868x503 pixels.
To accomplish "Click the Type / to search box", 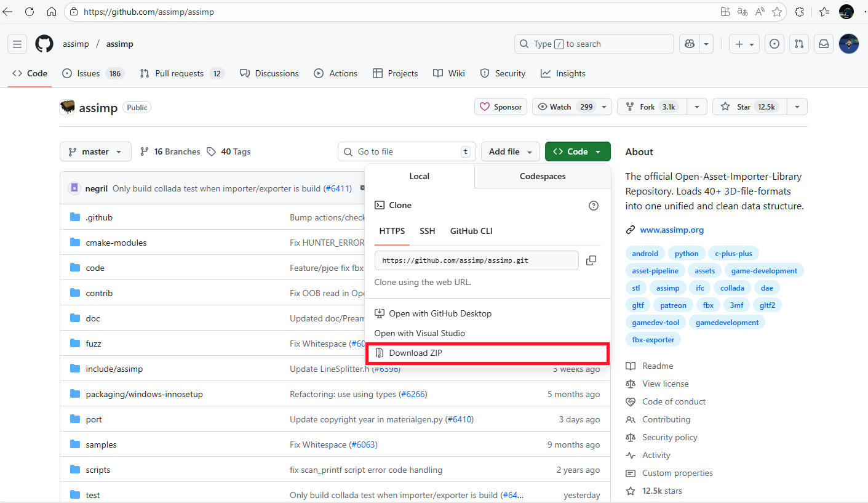I will coord(594,44).
